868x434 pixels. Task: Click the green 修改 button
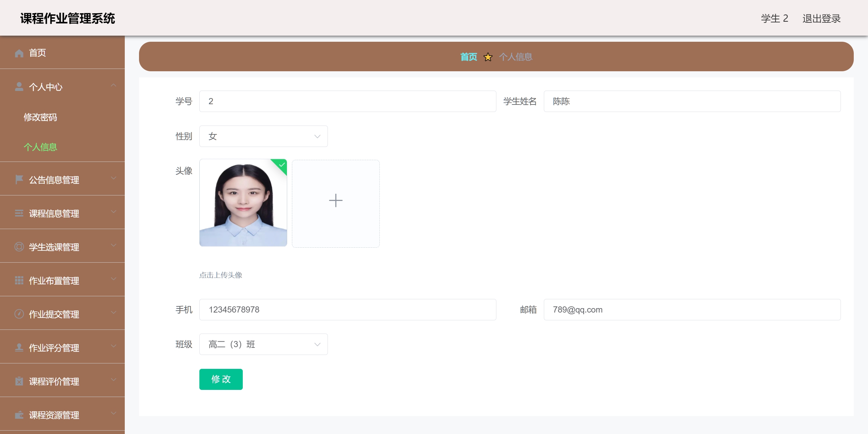(x=221, y=379)
